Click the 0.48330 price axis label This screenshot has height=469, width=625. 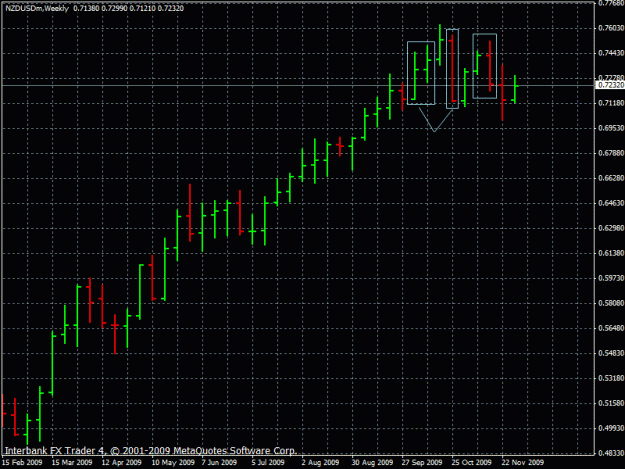click(611, 453)
